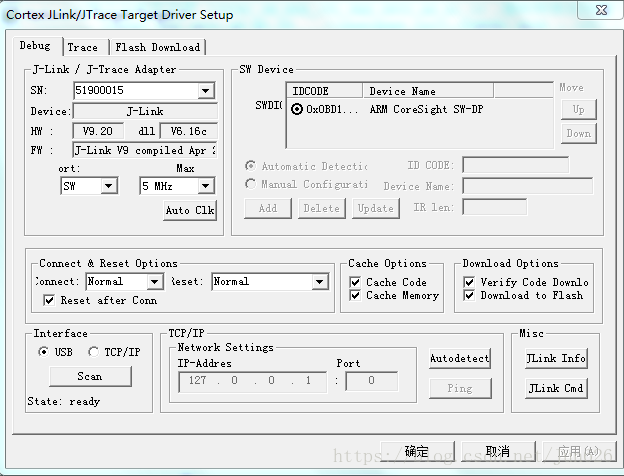Viewport: 624px width, 476px height.
Task: Click the Device Name input field
Action: [x=527, y=186]
